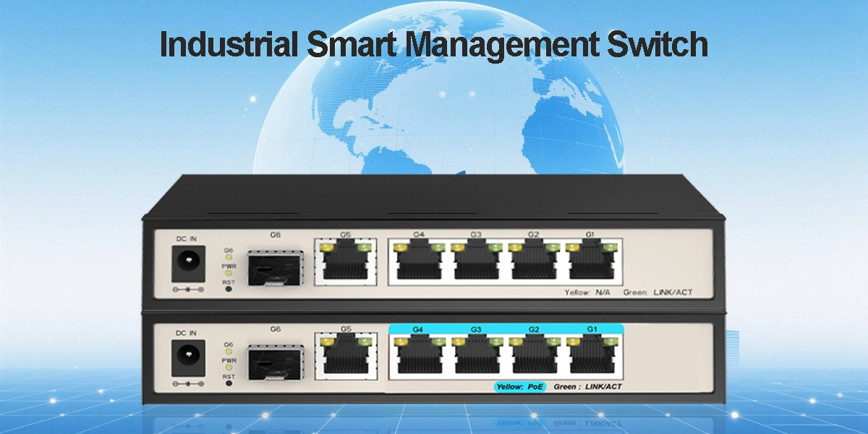Click the 'Yellow: N/A' legend on top switch
Image resolution: width=868 pixels, height=434 pixels.
[589, 293]
